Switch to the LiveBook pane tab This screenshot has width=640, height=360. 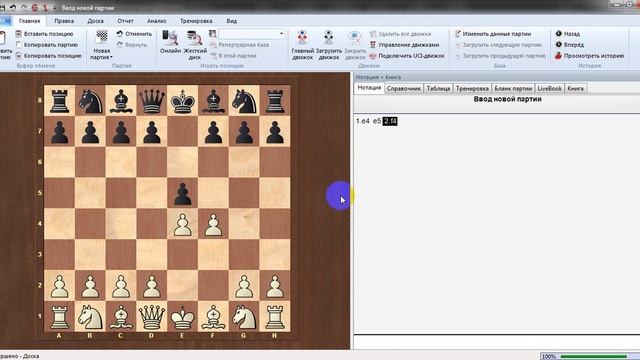549,88
